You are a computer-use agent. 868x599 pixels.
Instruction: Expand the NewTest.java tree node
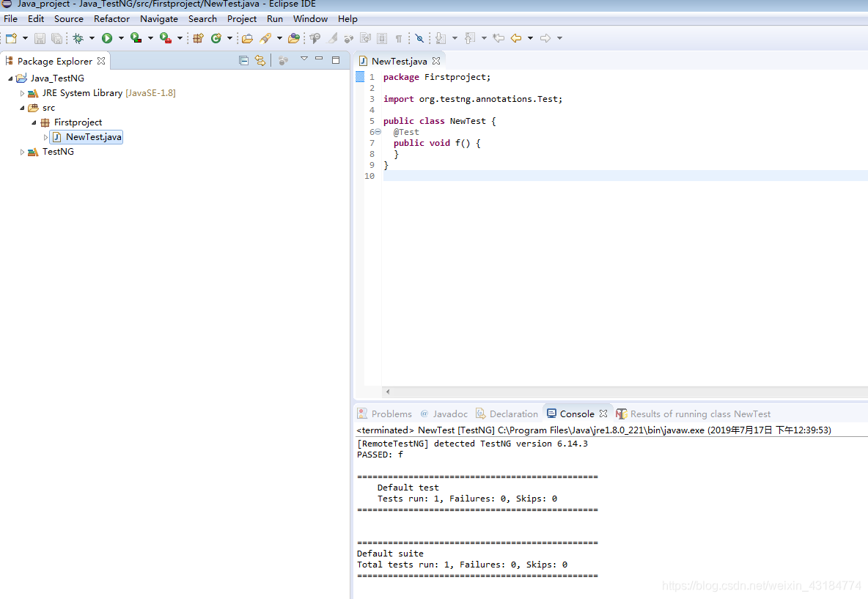[45, 137]
